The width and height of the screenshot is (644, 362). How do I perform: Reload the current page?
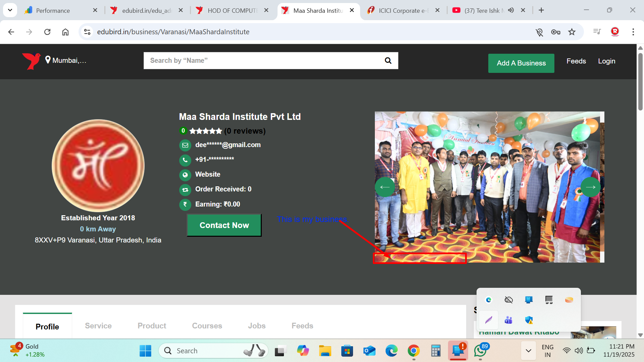click(x=47, y=32)
